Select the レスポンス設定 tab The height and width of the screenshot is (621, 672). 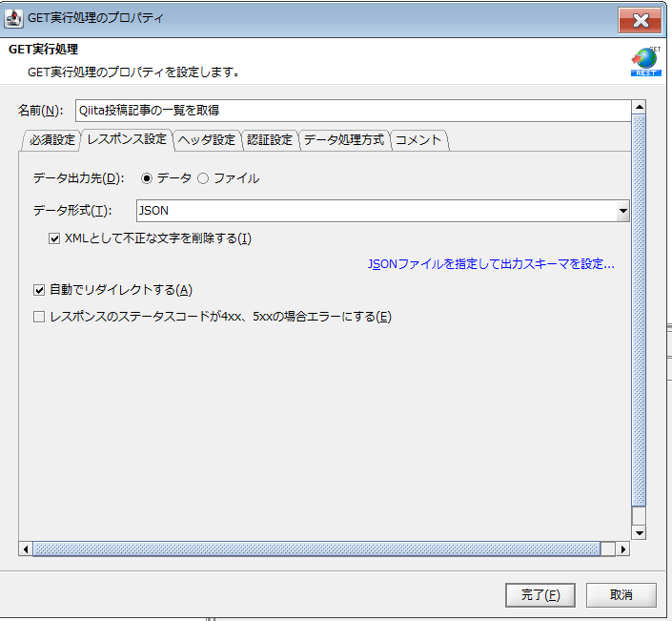click(127, 139)
